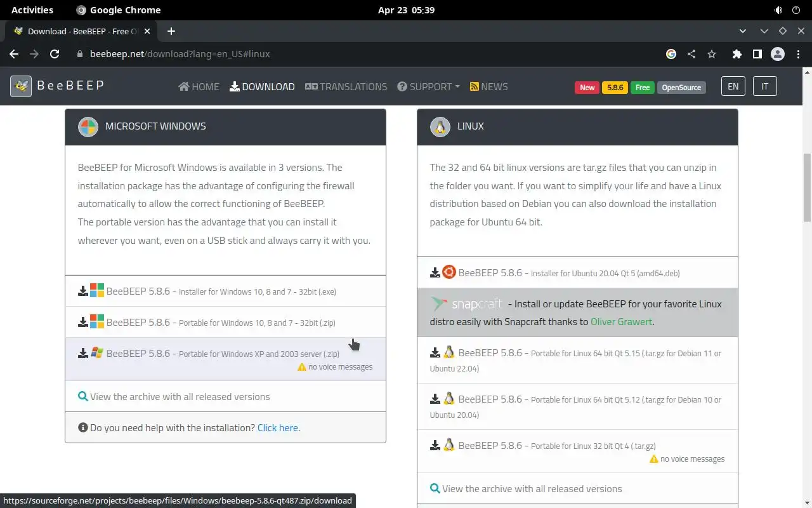
Task: Switch language with the EN button
Action: point(733,86)
